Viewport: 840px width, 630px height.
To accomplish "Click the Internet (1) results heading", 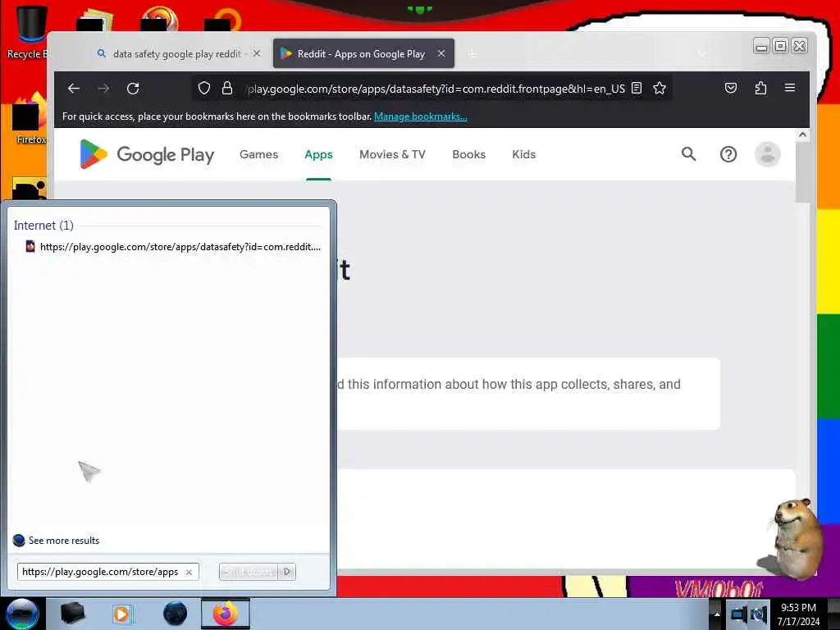I will tap(43, 226).
